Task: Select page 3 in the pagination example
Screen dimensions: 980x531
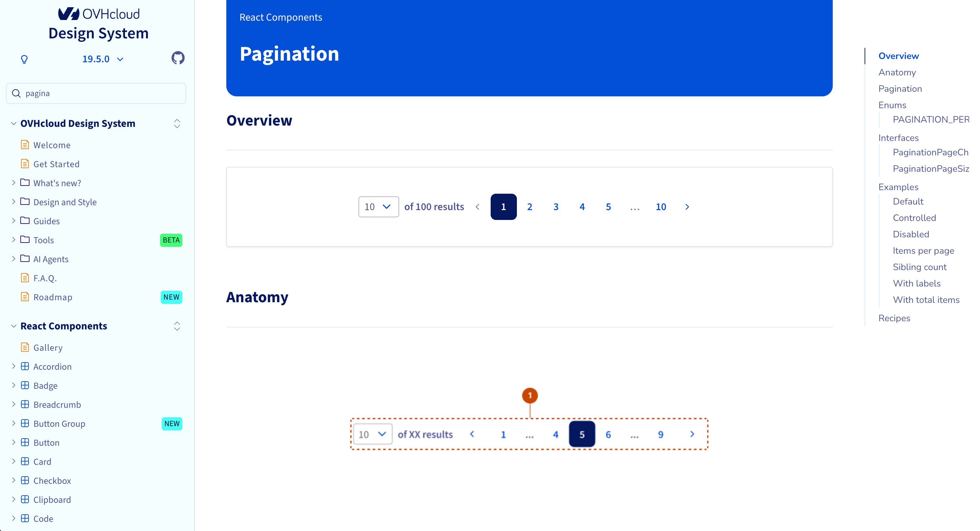Action: coord(556,206)
